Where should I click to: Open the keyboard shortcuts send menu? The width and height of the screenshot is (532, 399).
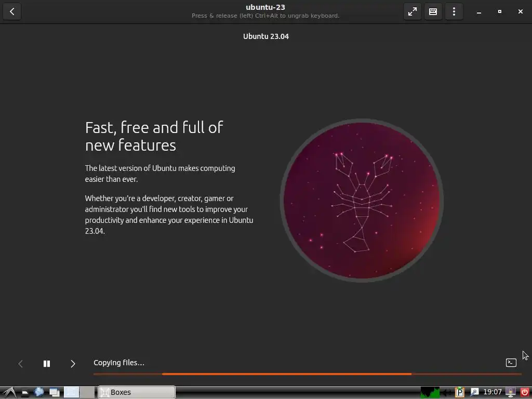pyautogui.click(x=433, y=11)
